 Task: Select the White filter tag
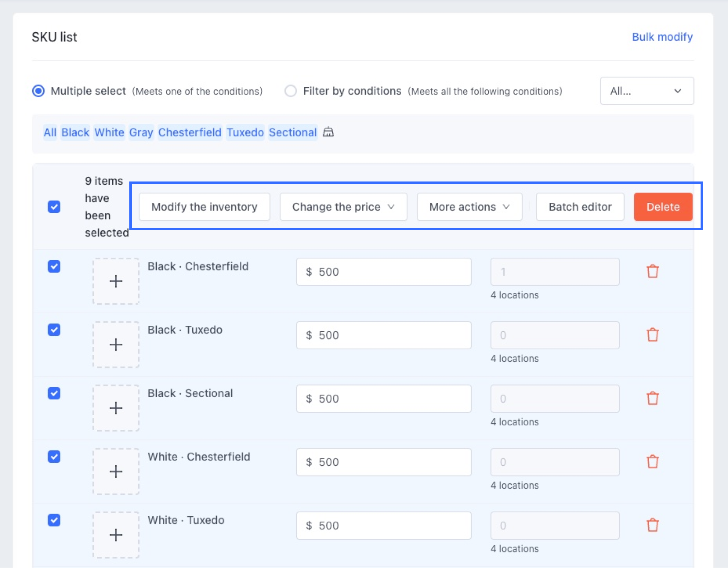(x=109, y=132)
